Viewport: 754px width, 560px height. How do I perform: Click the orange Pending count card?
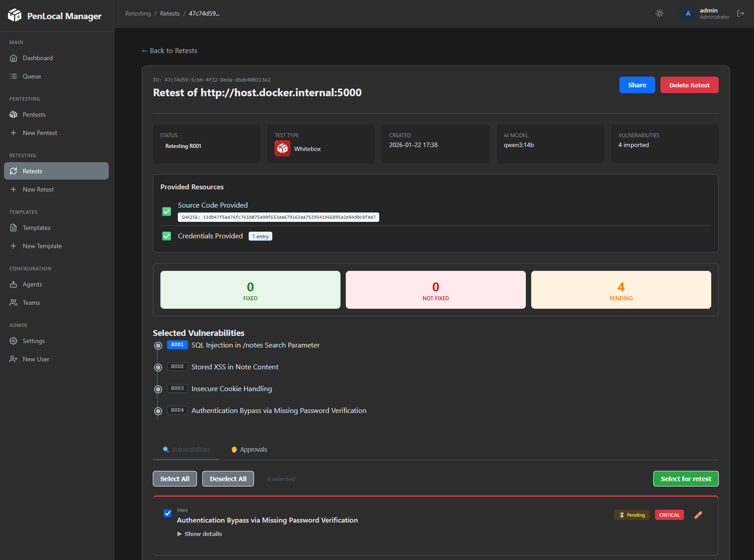point(621,290)
